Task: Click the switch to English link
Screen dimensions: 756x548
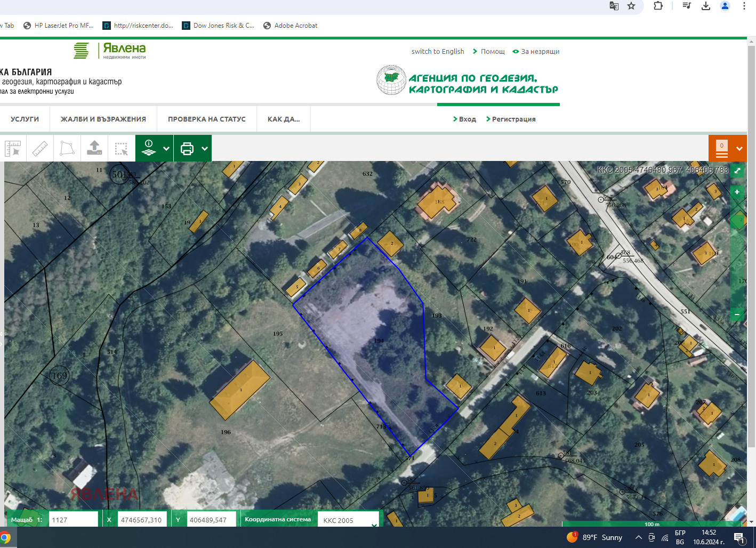Action: click(437, 52)
